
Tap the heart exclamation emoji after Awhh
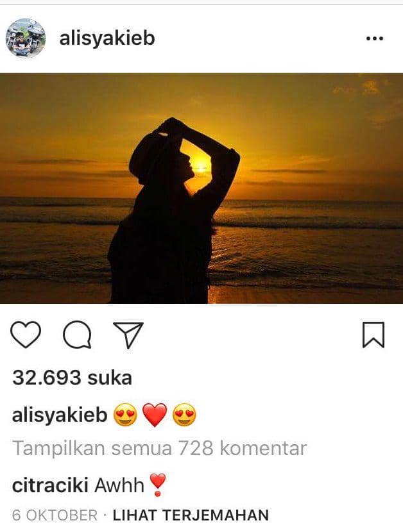(158, 485)
